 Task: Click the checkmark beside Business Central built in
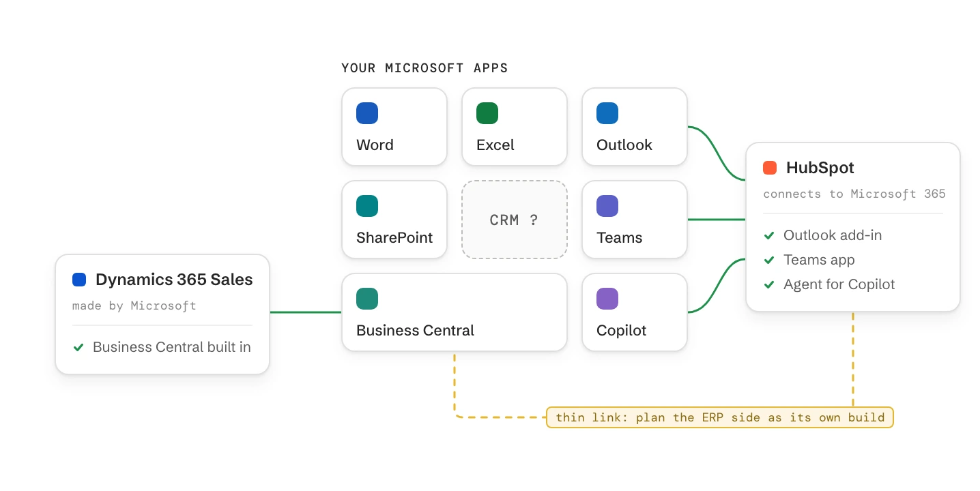point(78,347)
